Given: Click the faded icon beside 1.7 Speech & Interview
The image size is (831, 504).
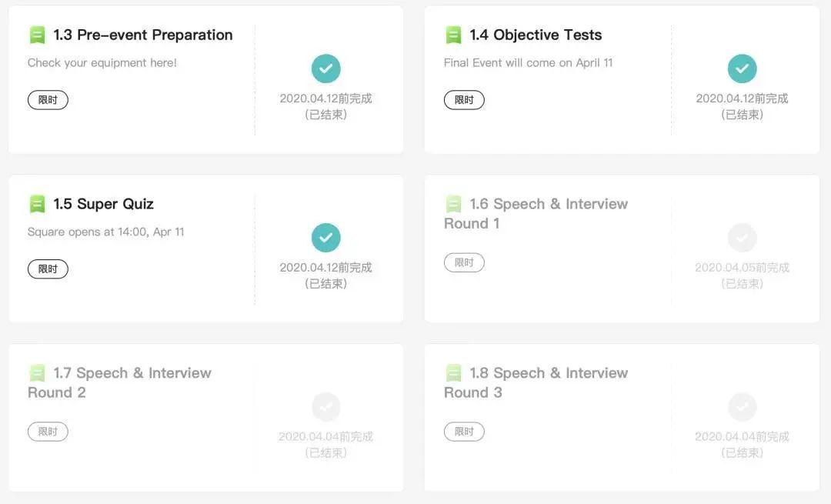Looking at the screenshot, I should tap(37, 374).
